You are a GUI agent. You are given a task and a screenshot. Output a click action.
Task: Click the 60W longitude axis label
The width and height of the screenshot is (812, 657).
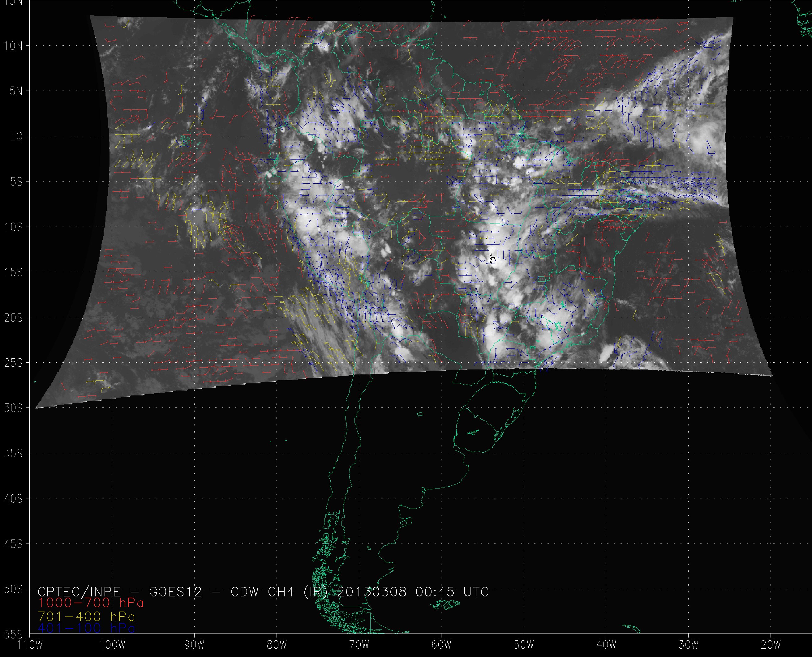pyautogui.click(x=441, y=645)
